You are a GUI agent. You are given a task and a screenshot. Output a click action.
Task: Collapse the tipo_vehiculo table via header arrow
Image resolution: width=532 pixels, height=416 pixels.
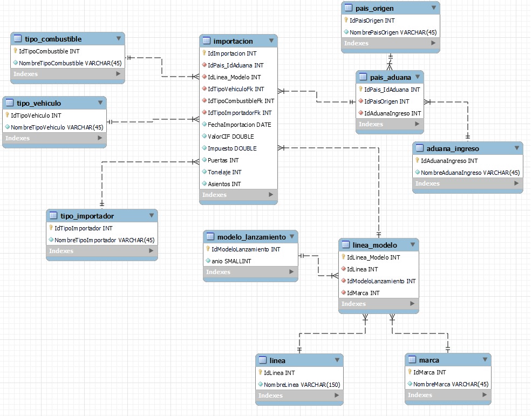(100, 103)
